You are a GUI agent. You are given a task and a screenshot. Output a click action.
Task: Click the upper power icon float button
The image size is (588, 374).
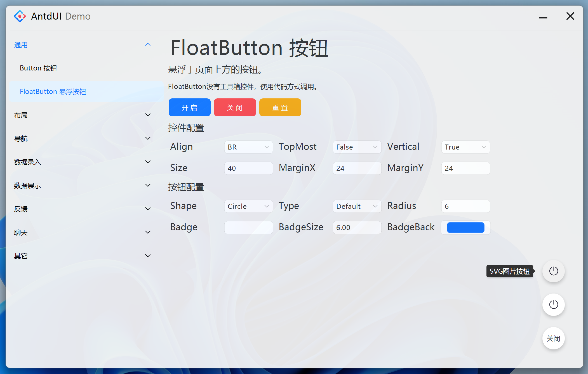[x=553, y=271]
